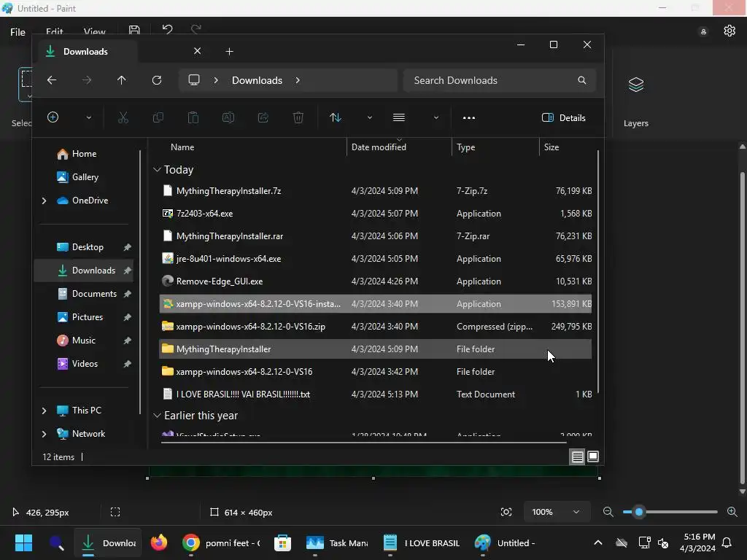Screen dimensions: 747x560
Task: Go up one folder level arrow
Action: coord(122,80)
